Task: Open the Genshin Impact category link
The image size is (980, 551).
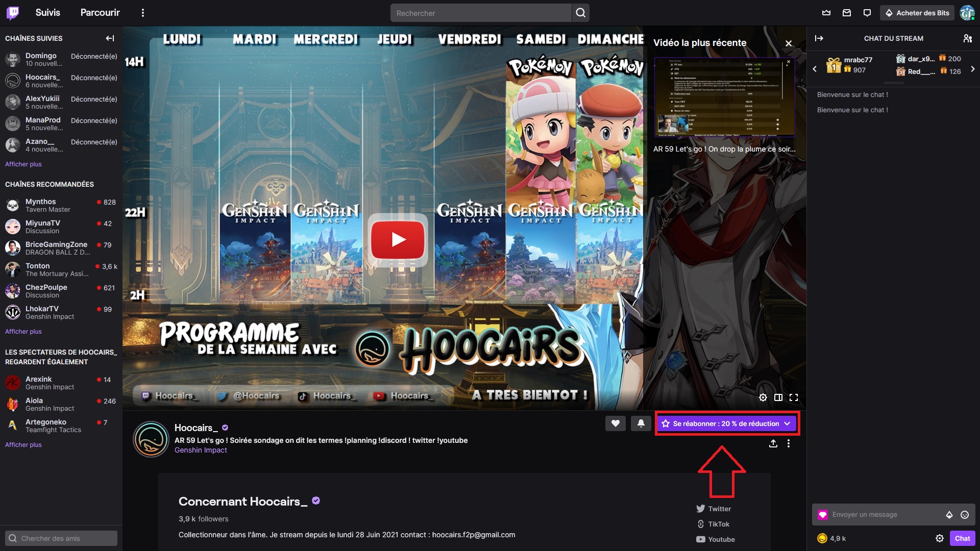Action: pyautogui.click(x=201, y=450)
